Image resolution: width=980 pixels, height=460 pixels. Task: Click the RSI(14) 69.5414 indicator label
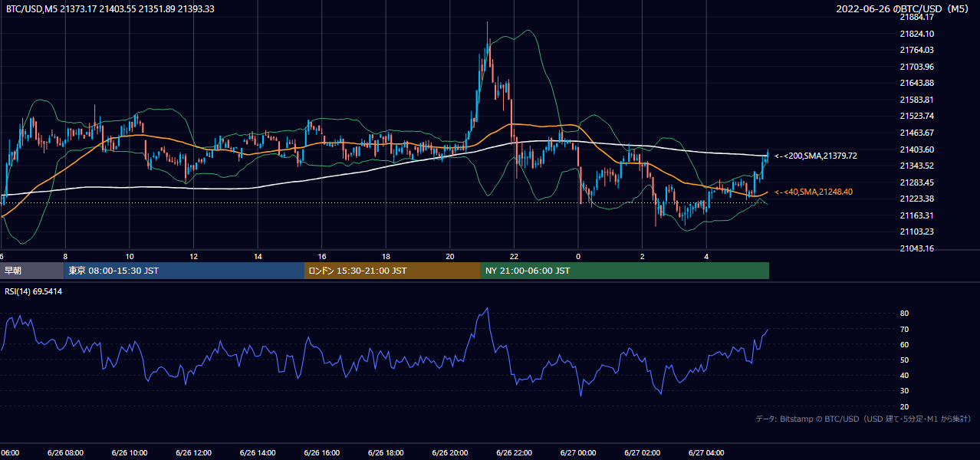click(34, 291)
